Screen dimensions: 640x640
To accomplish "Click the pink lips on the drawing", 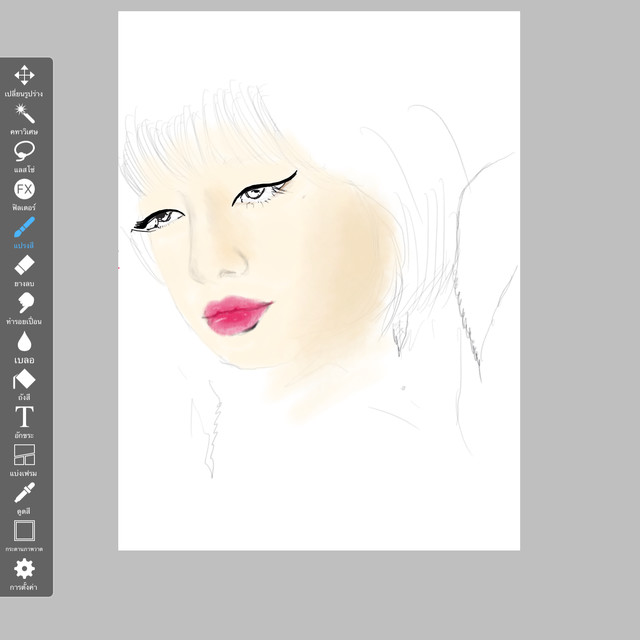I will 238,312.
